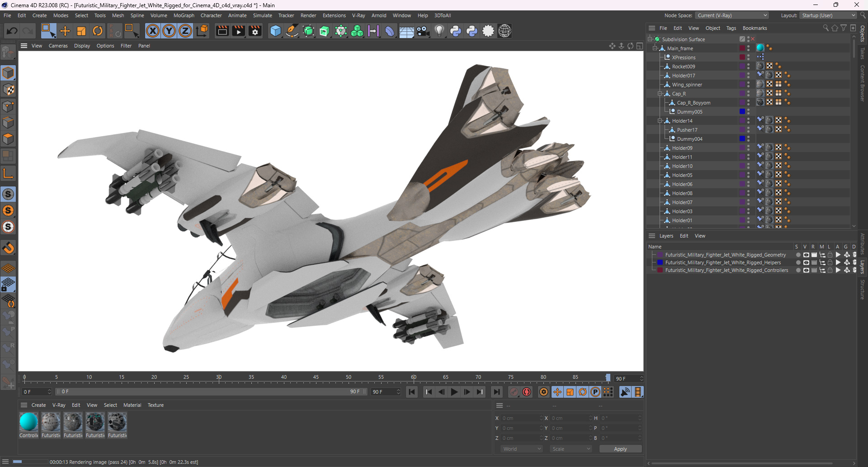Toggle lock on Geometry layer
Viewport: 868px width, 467px height.
point(830,255)
